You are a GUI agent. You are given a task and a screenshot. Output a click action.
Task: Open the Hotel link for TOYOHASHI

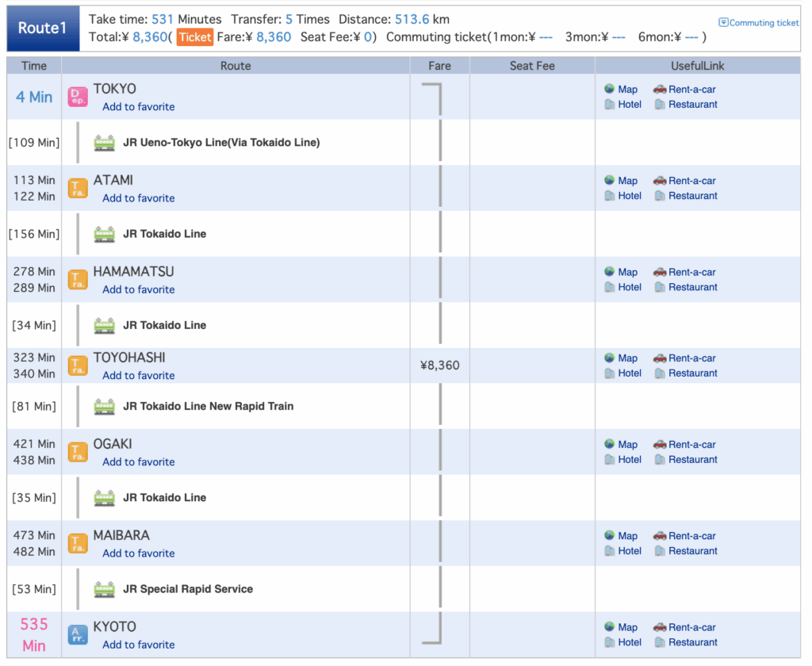click(629, 373)
